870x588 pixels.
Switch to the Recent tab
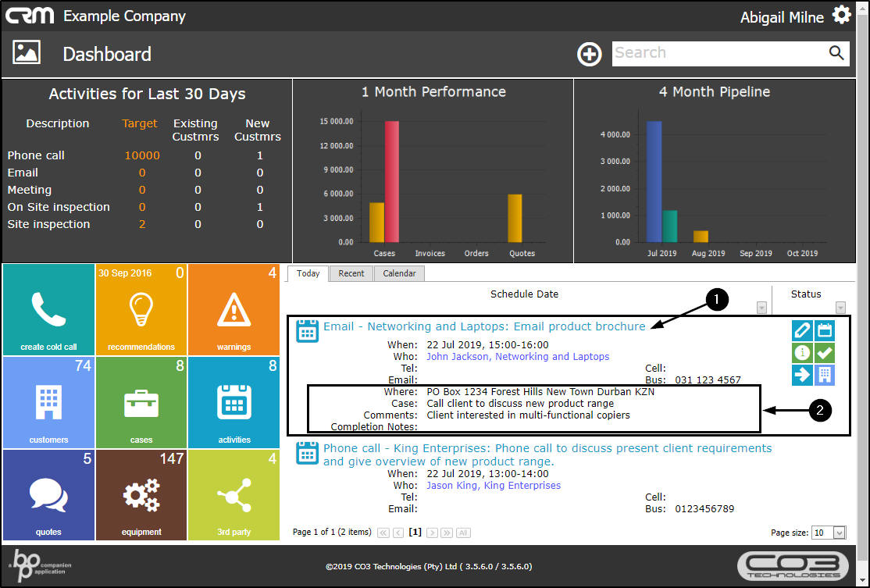351,273
